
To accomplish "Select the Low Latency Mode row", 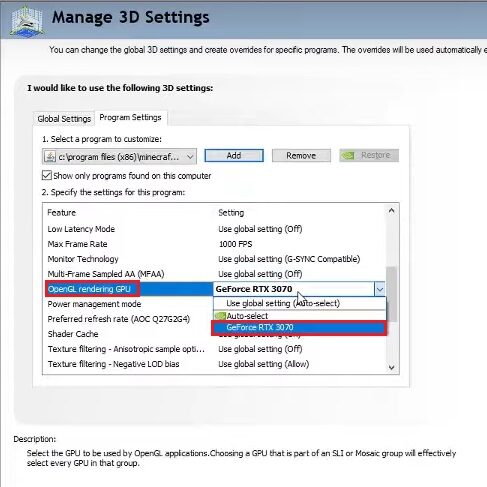I will coord(214,229).
